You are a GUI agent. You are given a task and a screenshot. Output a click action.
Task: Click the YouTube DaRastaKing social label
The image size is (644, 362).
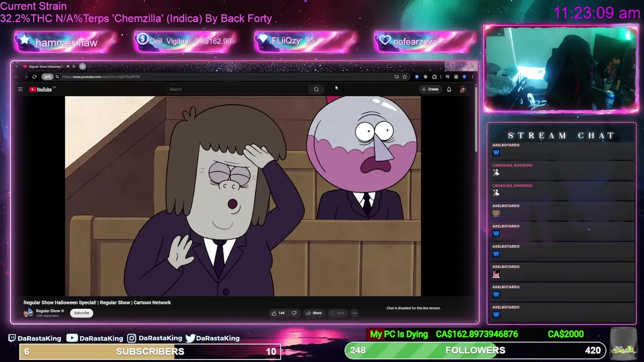tap(95, 338)
